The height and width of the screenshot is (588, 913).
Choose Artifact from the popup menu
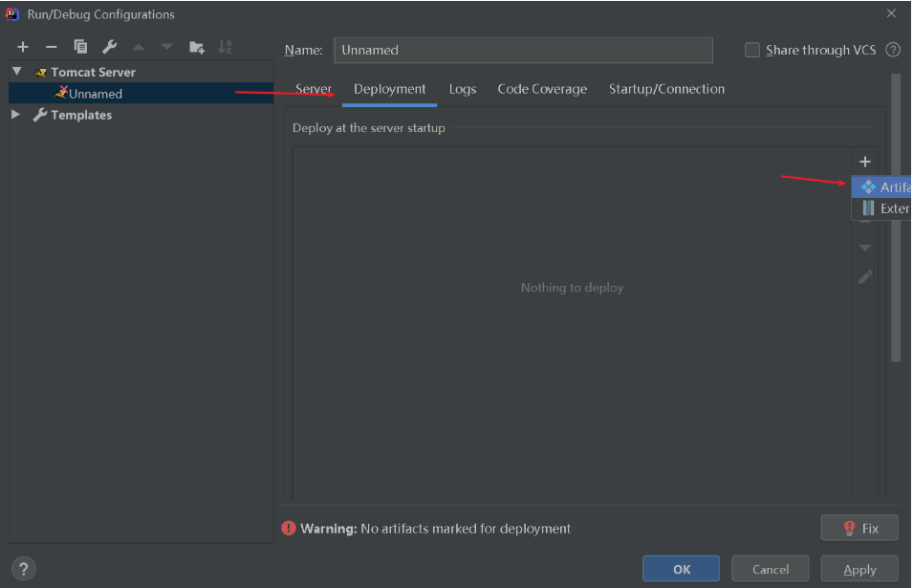click(881, 186)
